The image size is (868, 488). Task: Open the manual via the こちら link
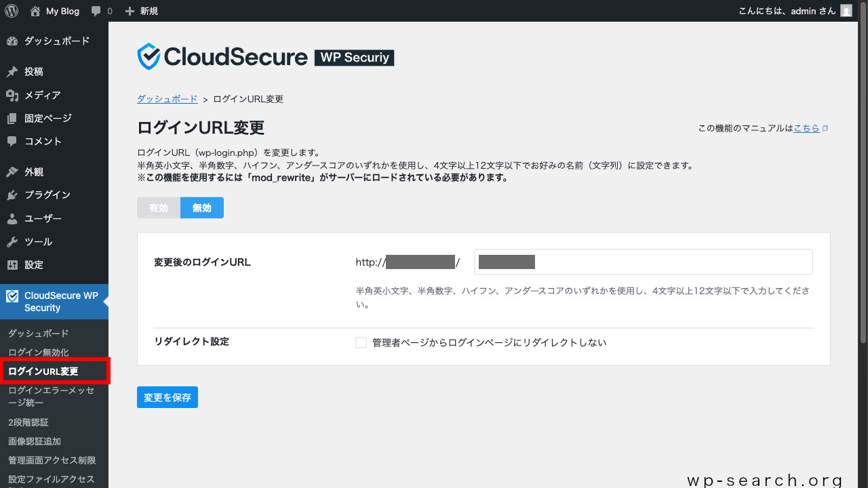[808, 127]
